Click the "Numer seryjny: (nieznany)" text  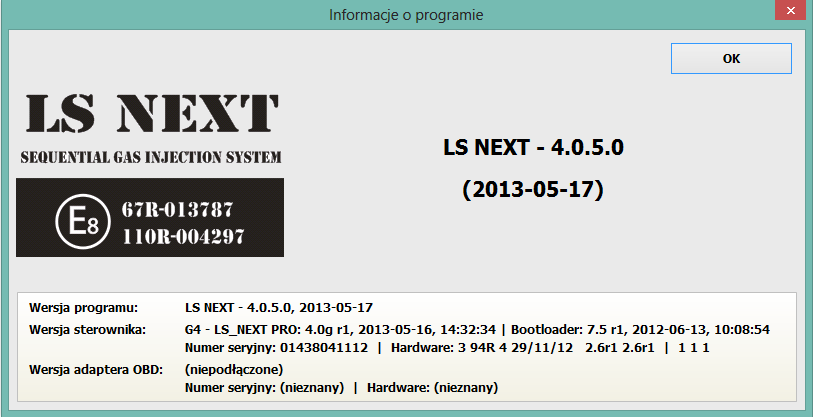[264, 388]
